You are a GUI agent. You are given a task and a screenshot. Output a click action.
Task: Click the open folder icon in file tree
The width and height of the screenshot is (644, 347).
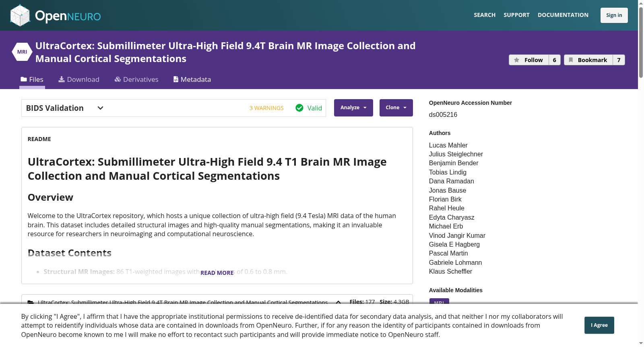(31, 302)
